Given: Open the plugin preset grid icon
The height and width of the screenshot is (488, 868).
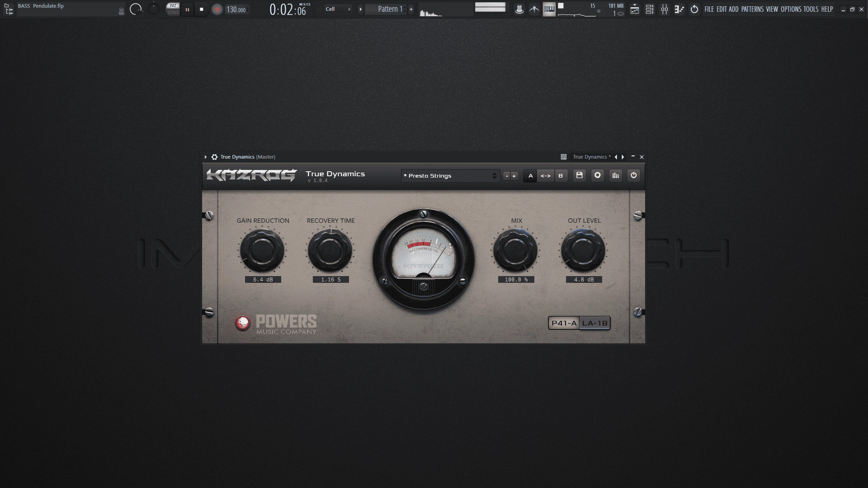Looking at the screenshot, I should point(564,157).
